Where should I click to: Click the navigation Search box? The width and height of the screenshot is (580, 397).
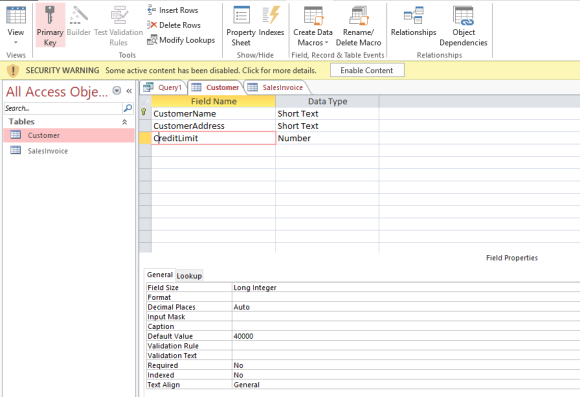pos(63,108)
